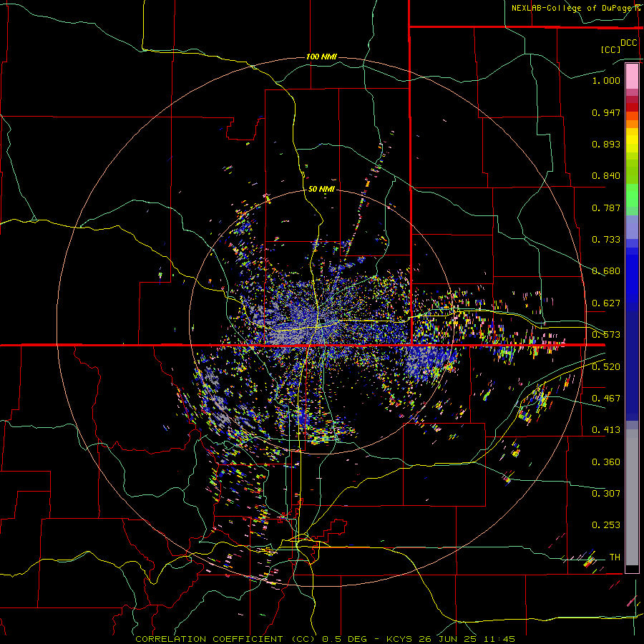644x644 pixels.
Task: Click the bright green segment of the color scale
Action: (632, 196)
